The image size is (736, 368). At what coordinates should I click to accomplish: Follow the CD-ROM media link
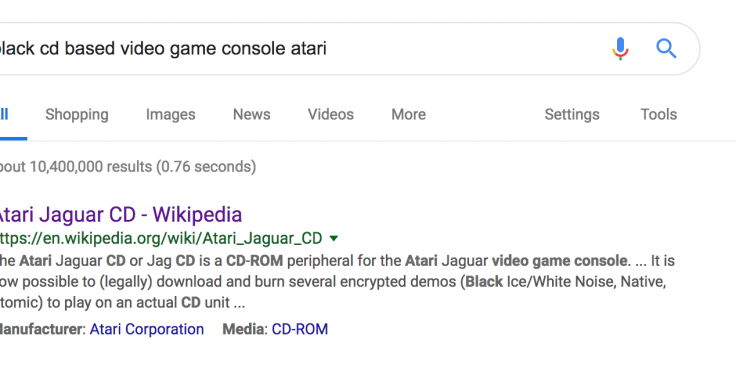click(x=299, y=329)
